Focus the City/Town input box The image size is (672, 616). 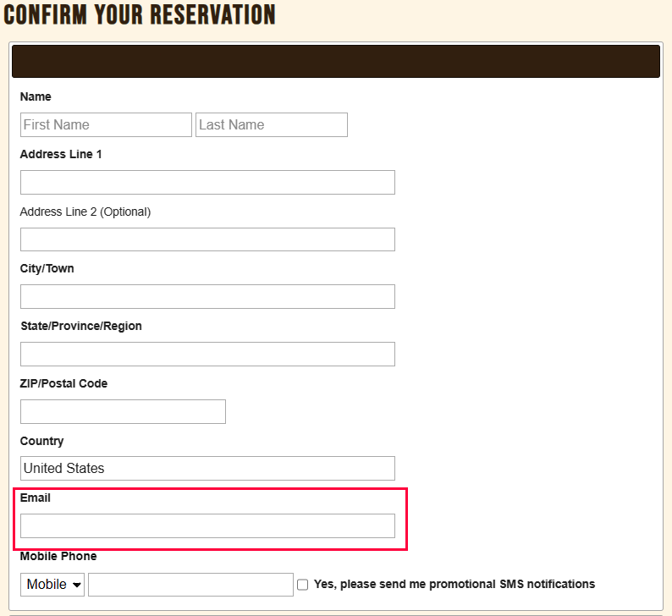coord(207,297)
